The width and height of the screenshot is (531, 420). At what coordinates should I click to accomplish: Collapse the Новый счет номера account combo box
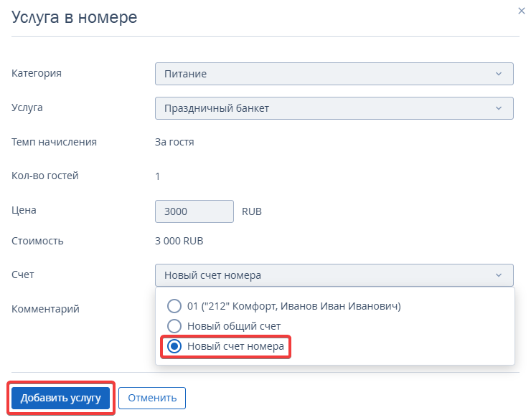click(334, 275)
